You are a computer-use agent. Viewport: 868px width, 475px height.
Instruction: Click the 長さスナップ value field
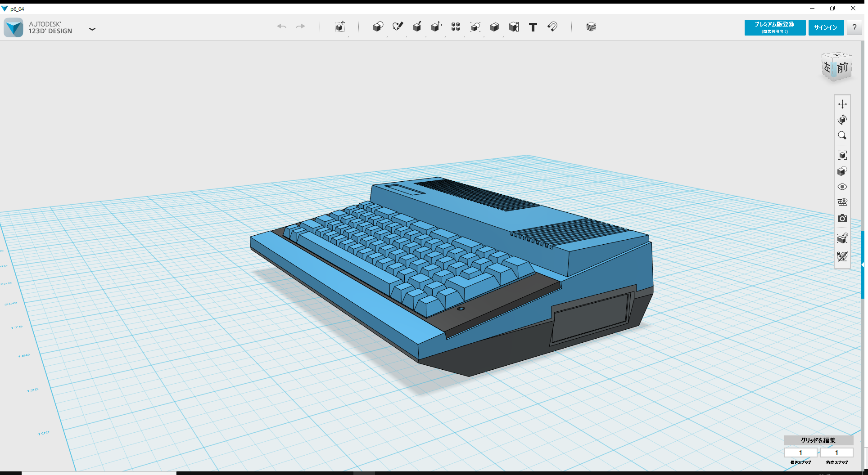pyautogui.click(x=801, y=453)
